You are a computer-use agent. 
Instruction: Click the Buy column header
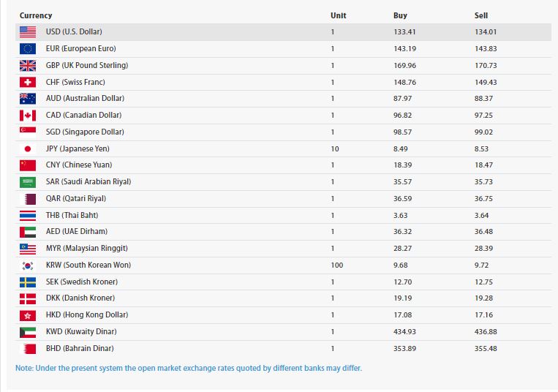pyautogui.click(x=400, y=15)
